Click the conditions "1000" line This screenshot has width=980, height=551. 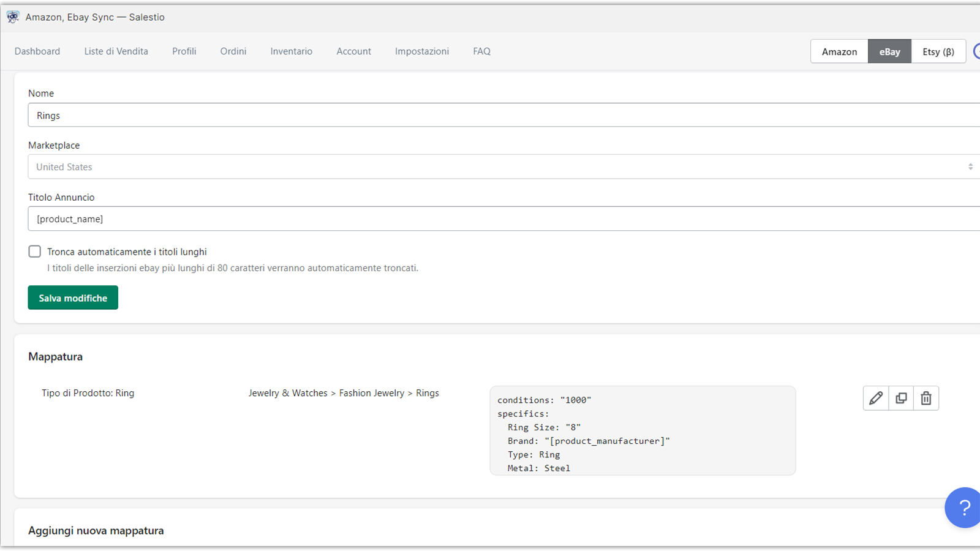point(545,400)
